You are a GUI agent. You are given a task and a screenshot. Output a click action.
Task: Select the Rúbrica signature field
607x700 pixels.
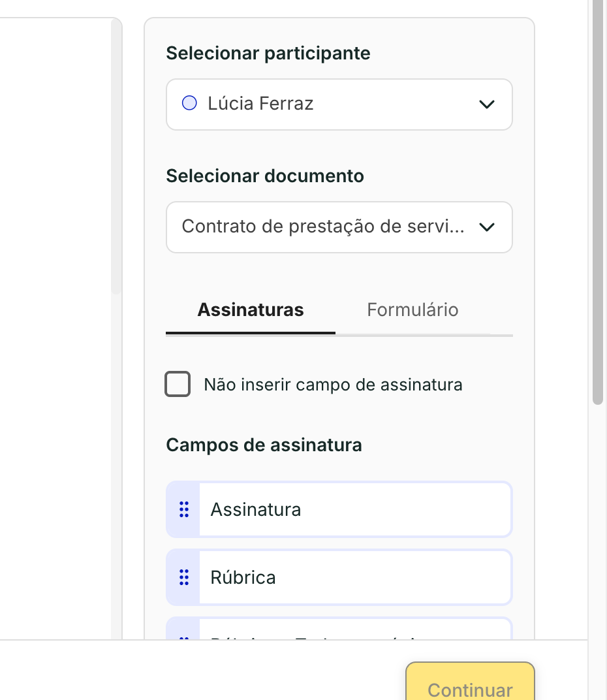pos(339,577)
